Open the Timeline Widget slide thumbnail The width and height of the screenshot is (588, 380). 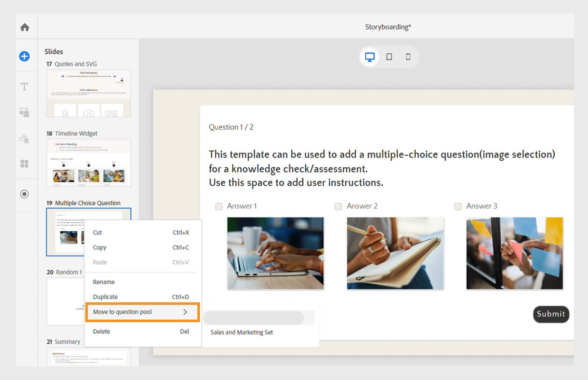point(89,163)
